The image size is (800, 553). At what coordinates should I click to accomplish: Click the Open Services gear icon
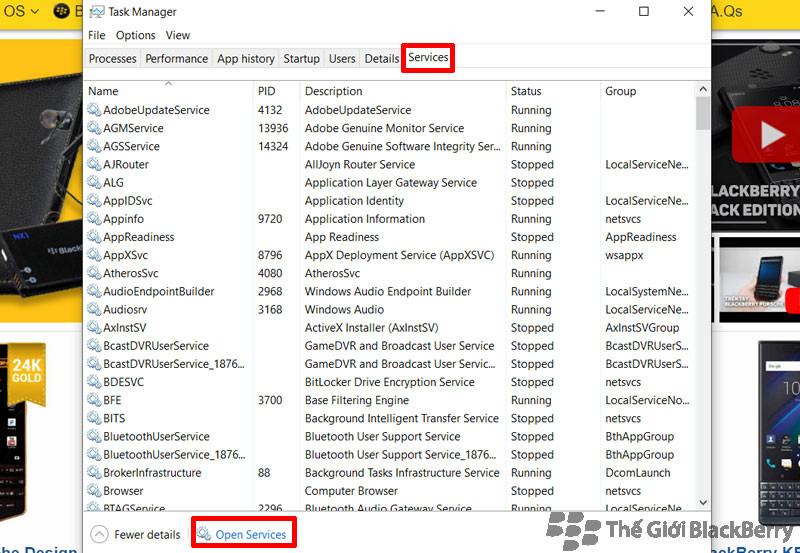(204, 534)
